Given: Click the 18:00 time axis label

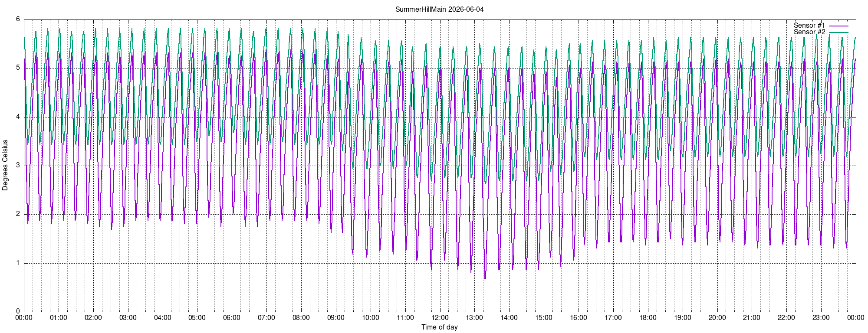Looking at the screenshot, I should [648, 317].
